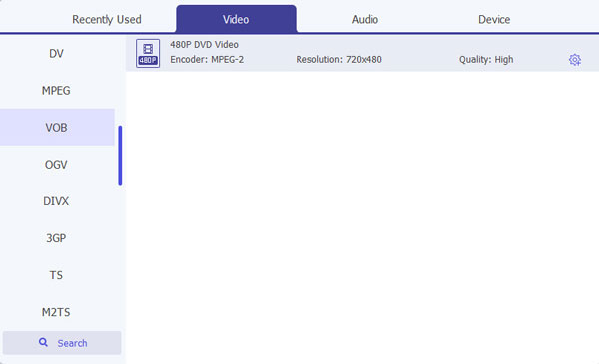Select the Video tab
The image size is (599, 364).
236,19
